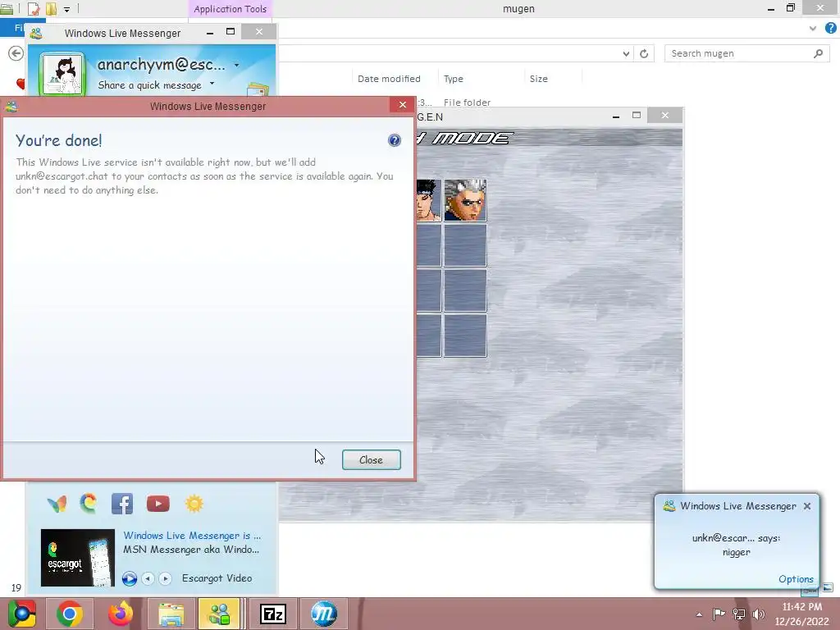Click the New folder quick access icon

tap(52, 8)
